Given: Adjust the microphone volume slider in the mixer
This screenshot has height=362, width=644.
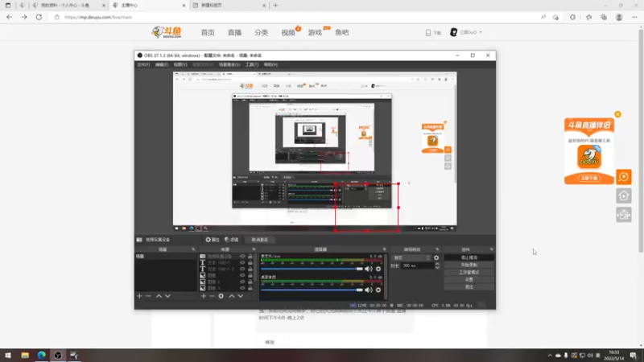Looking at the screenshot, I should point(312,269).
